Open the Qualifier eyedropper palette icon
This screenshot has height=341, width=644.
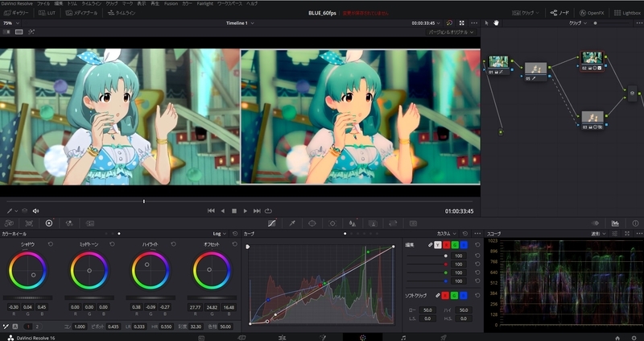pyautogui.click(x=292, y=223)
